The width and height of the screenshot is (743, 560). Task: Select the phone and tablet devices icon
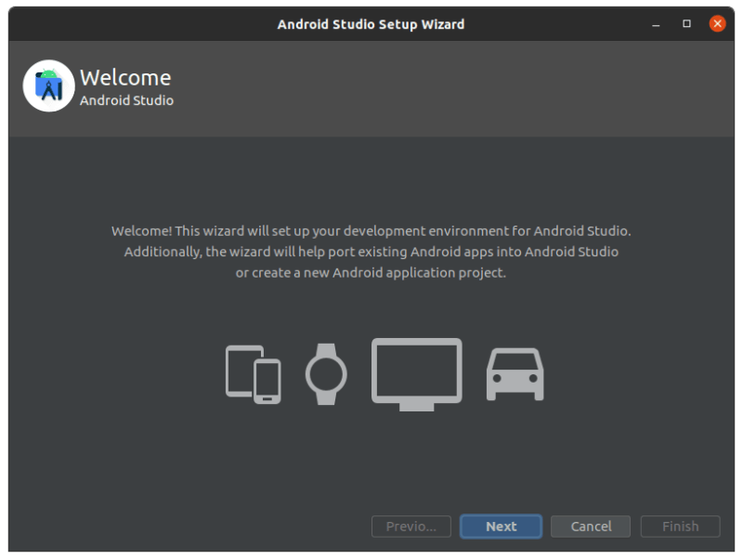(253, 373)
